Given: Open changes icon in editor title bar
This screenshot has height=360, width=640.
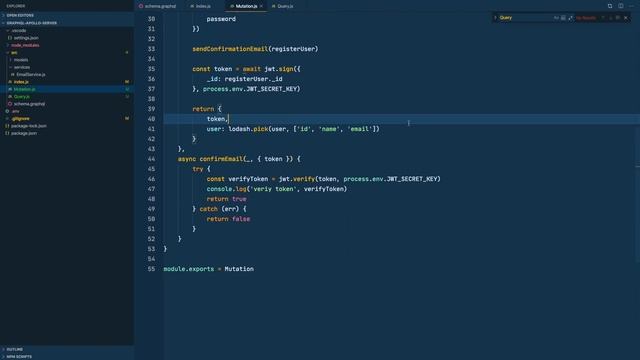Looking at the screenshot, I should pos(610,6).
